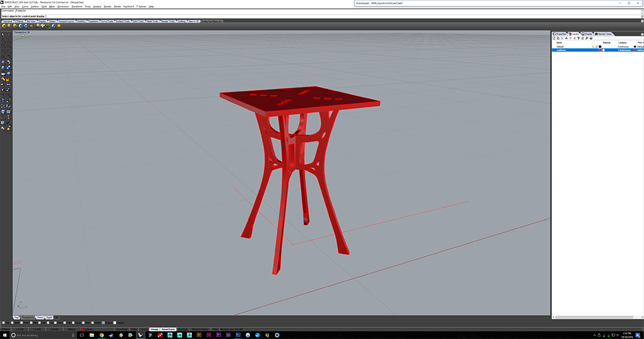Open the File menu

pos(3,6)
